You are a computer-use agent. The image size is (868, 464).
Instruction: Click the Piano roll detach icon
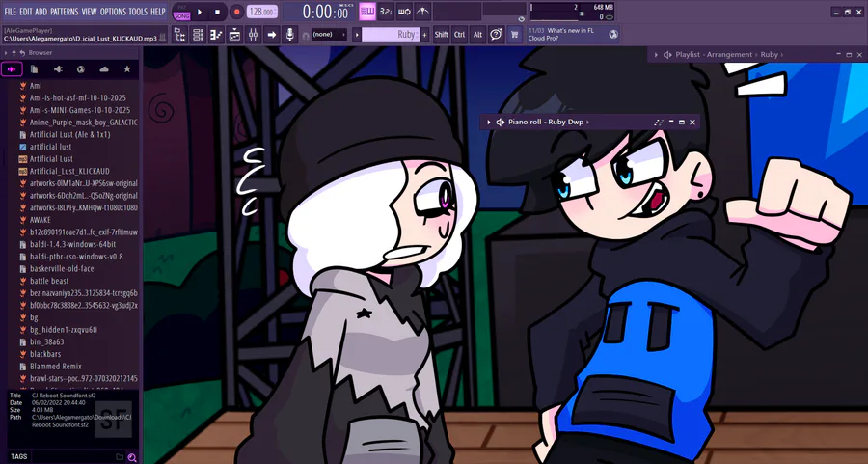pos(659,123)
